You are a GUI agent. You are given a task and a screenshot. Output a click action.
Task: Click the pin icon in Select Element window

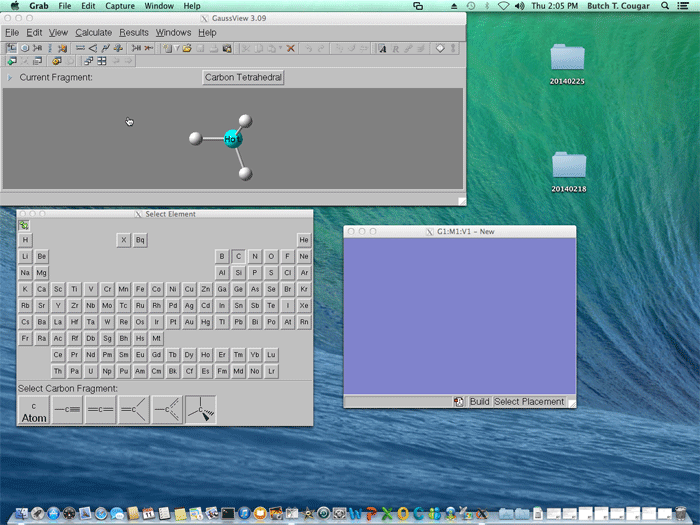24,225
